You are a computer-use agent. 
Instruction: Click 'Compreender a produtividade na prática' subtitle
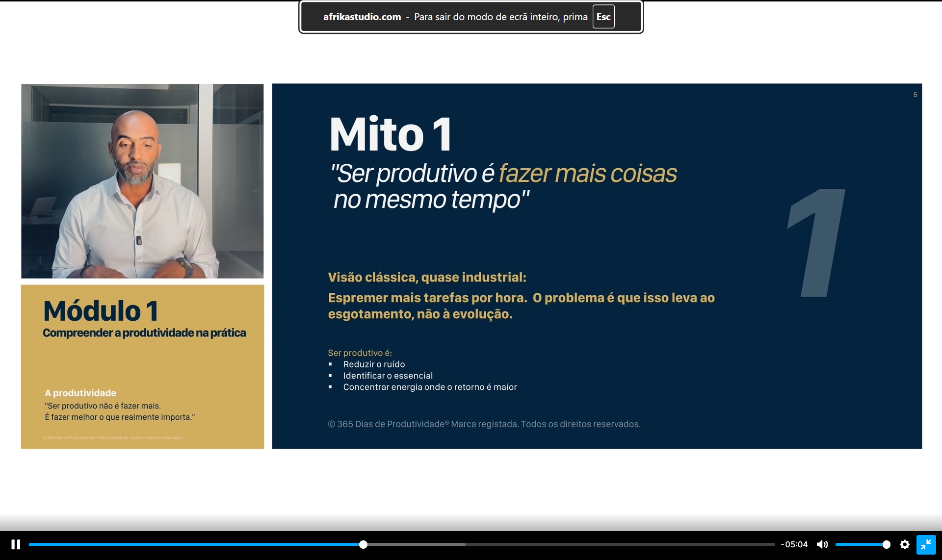[144, 333]
